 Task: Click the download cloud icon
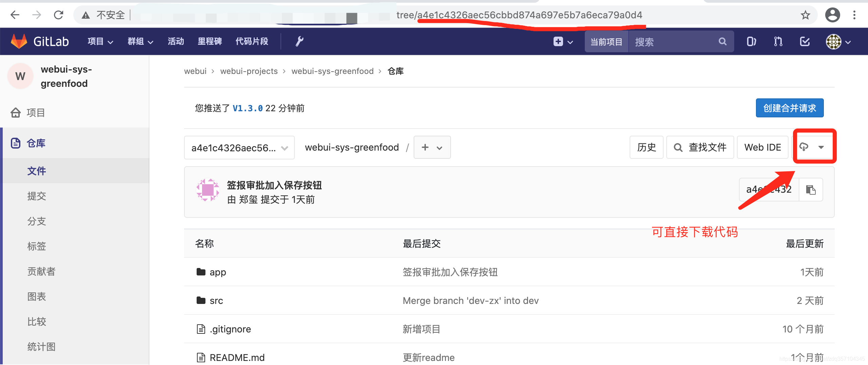[x=804, y=147]
